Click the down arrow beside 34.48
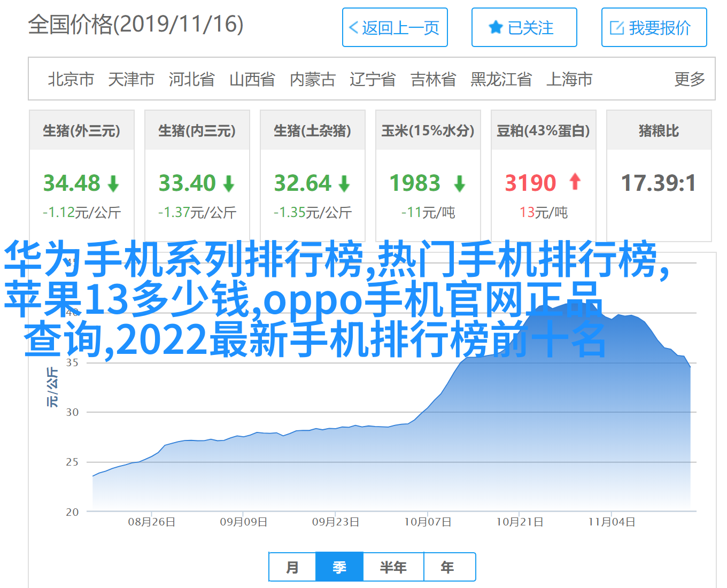Screen dimensions: 727x588 pyautogui.click(x=113, y=184)
